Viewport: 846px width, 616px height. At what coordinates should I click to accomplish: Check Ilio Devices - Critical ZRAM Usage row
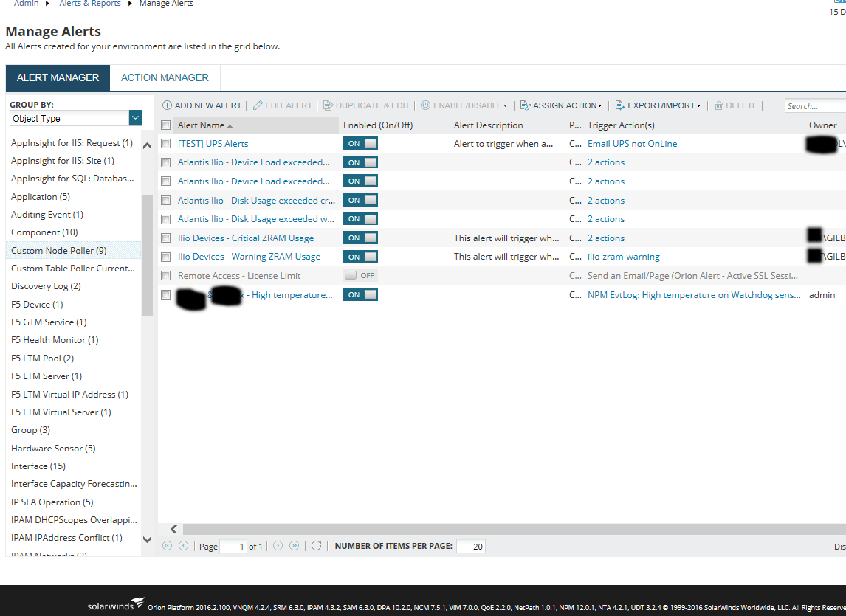(166, 238)
